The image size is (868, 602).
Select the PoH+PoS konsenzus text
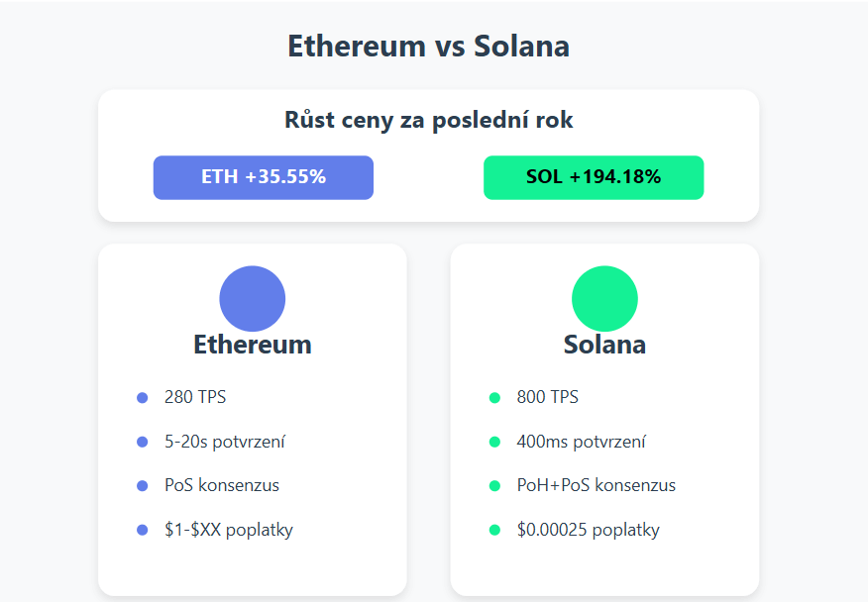tap(596, 486)
